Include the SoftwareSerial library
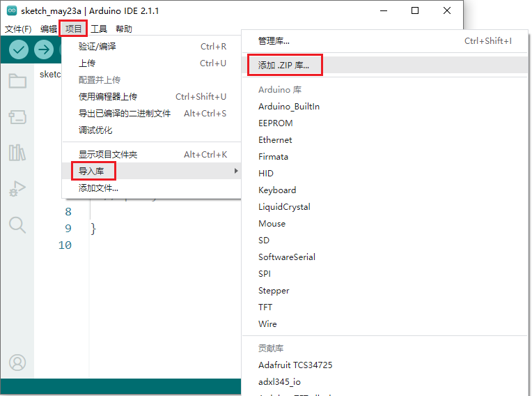532x396 pixels. [x=385, y=257]
